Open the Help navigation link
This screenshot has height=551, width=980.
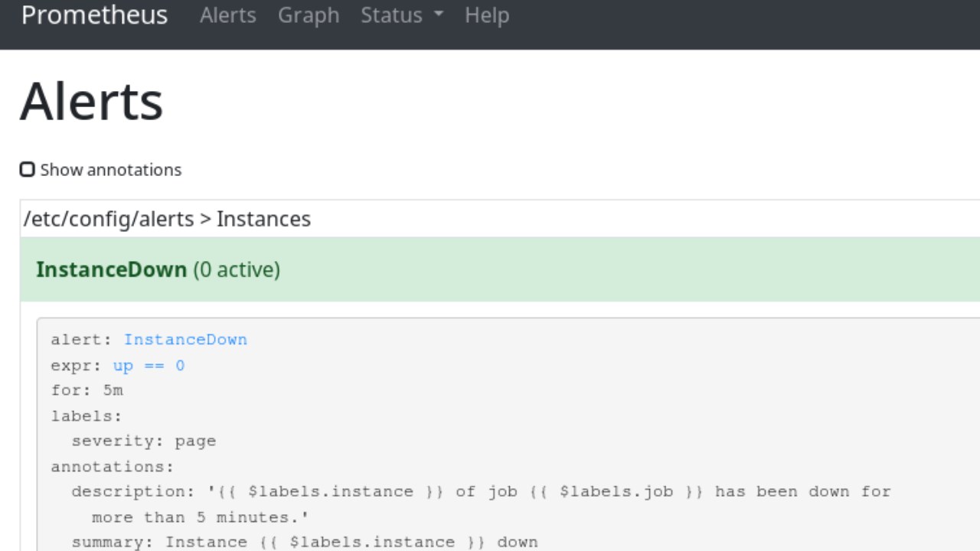point(486,15)
